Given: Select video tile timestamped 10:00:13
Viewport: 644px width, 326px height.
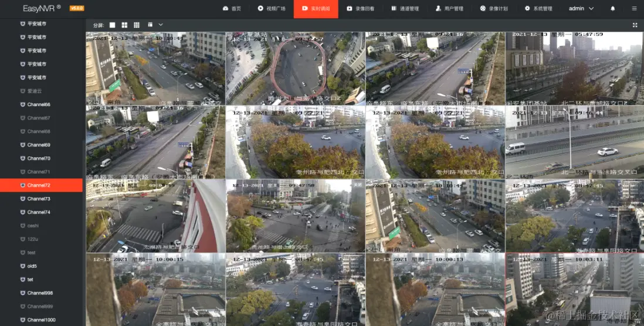Looking at the screenshot, I should (435, 290).
